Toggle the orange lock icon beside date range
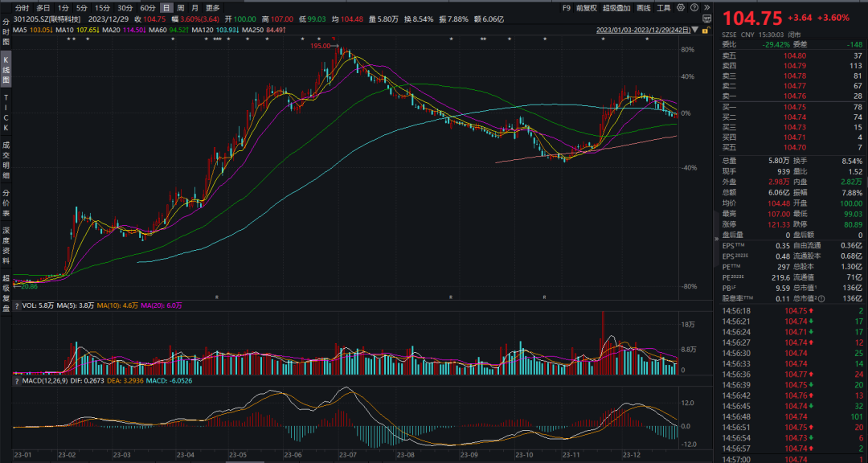This screenshot has height=463, width=868. 706,30
